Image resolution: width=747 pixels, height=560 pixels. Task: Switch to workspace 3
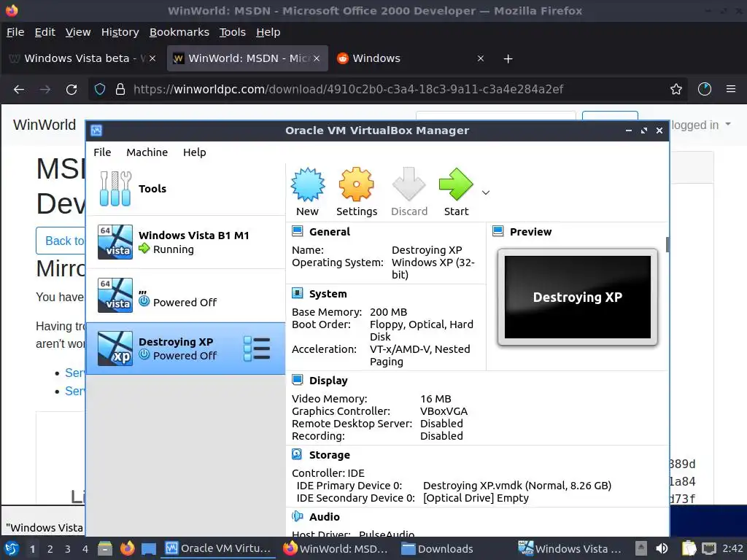[x=68, y=549]
